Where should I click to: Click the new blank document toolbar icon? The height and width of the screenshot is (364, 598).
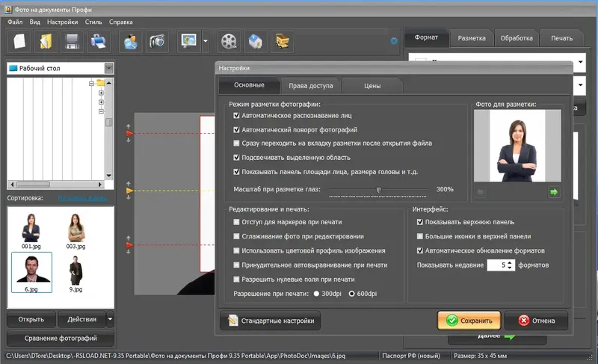19,41
